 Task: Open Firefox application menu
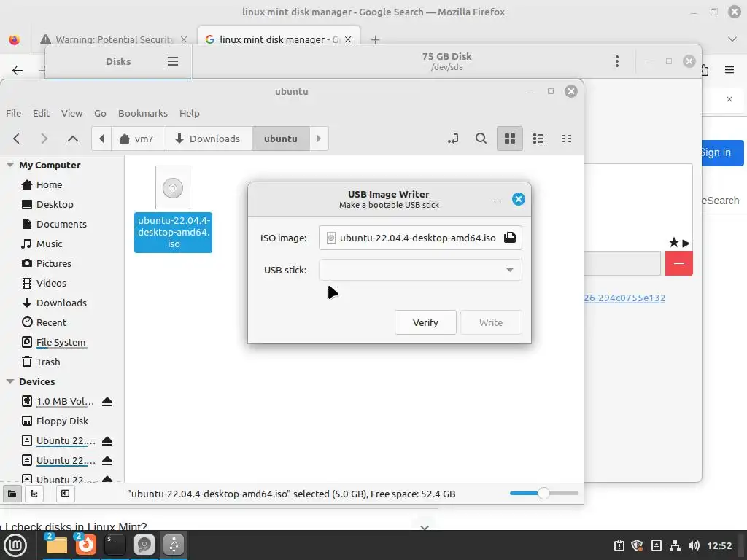point(729,70)
